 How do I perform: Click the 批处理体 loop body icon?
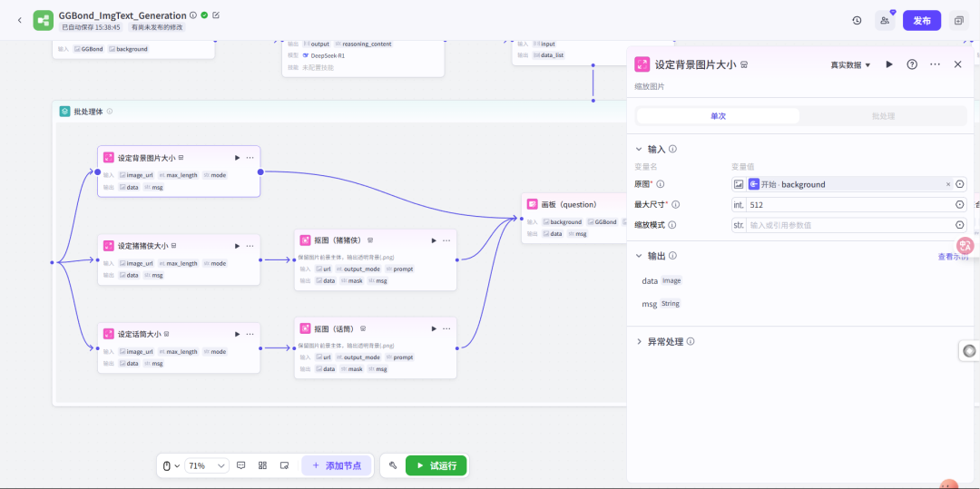64,112
